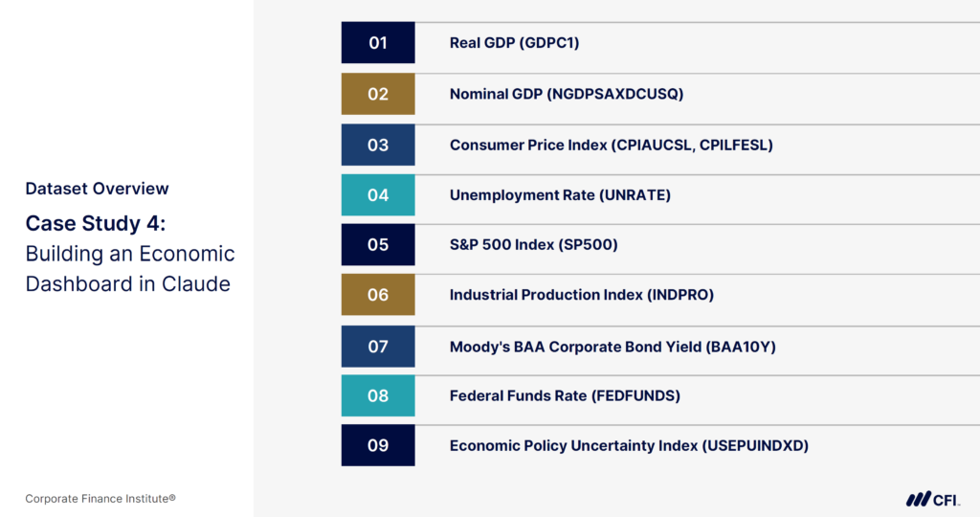Viewport: 980px width, 517px height.
Task: Select Nominal GDP (NGDPSAXDCUSQ) entry
Action: (567, 94)
